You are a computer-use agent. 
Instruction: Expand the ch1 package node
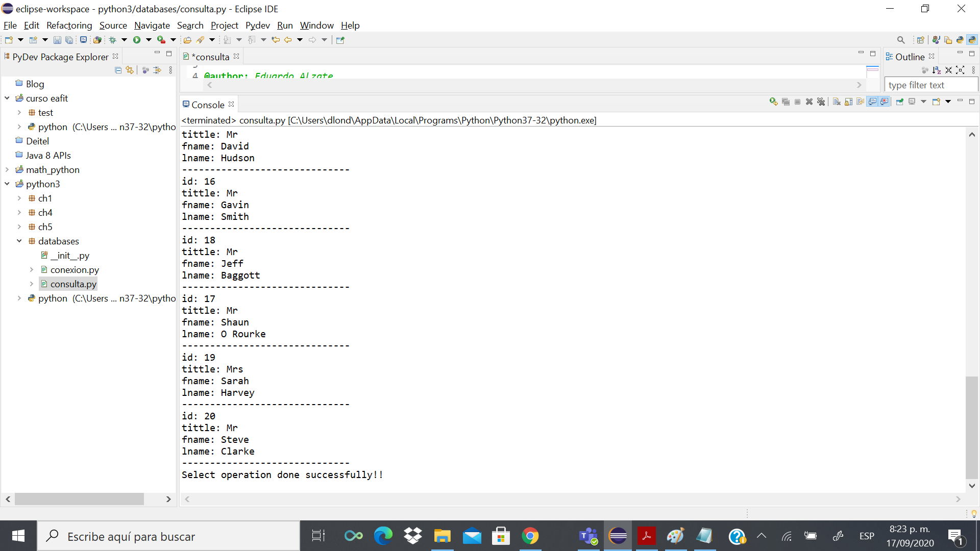(20, 198)
